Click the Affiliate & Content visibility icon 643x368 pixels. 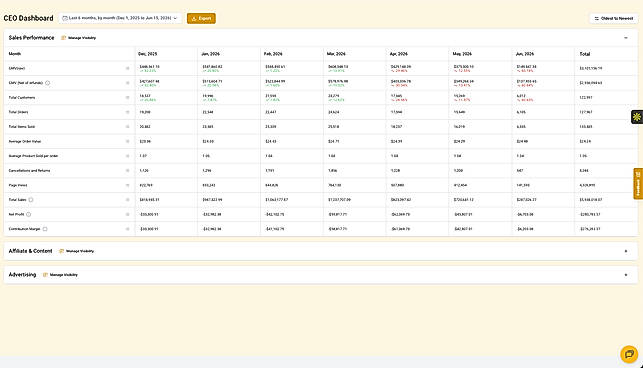(x=62, y=251)
